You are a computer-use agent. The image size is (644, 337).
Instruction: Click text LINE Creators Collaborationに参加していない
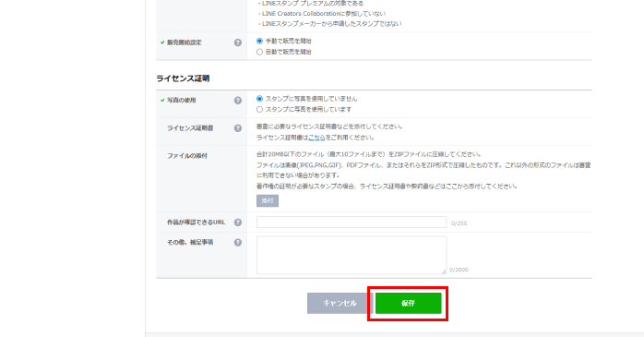[x=324, y=14]
